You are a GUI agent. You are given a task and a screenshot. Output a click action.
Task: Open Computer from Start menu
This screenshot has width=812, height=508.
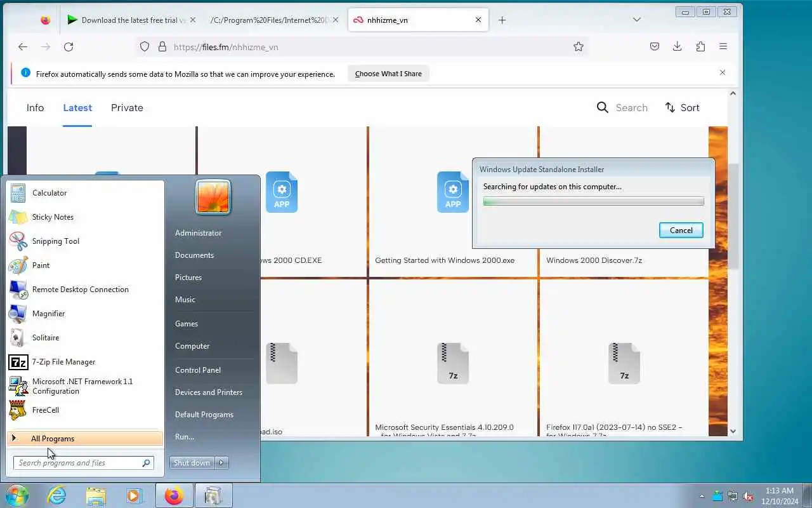point(192,346)
